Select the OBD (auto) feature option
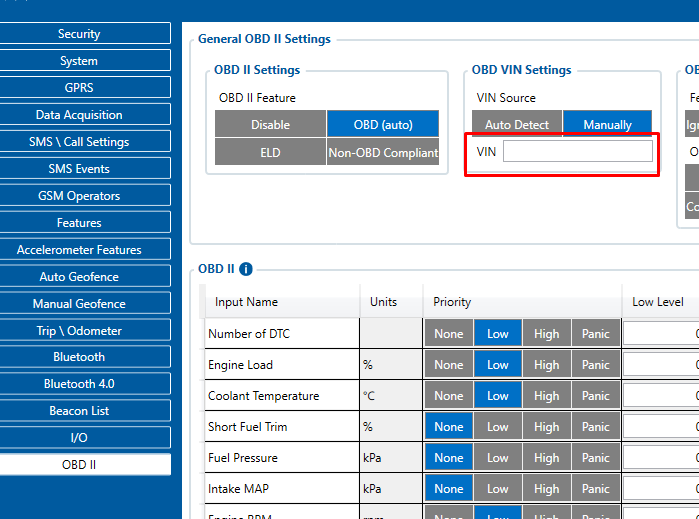Image resolution: width=699 pixels, height=519 pixels. pyautogui.click(x=383, y=125)
